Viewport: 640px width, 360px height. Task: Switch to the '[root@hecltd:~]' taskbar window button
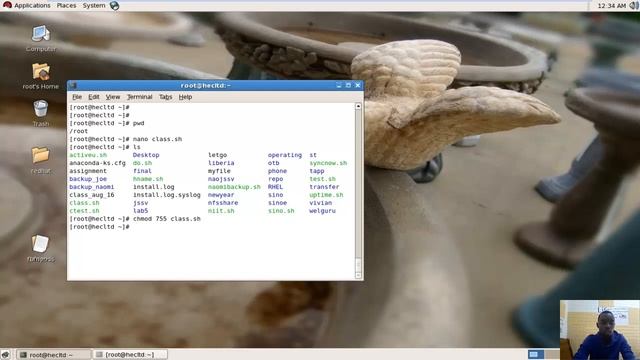(x=130, y=355)
